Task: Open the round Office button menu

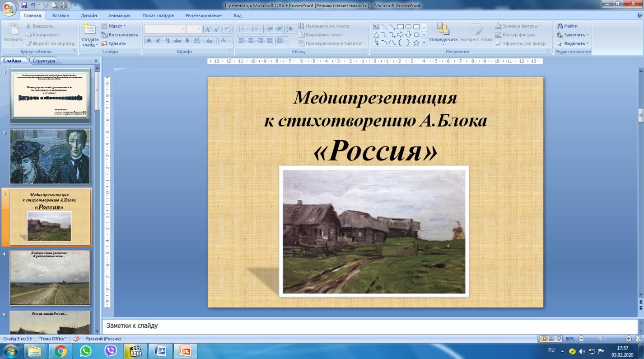Action: [9, 8]
